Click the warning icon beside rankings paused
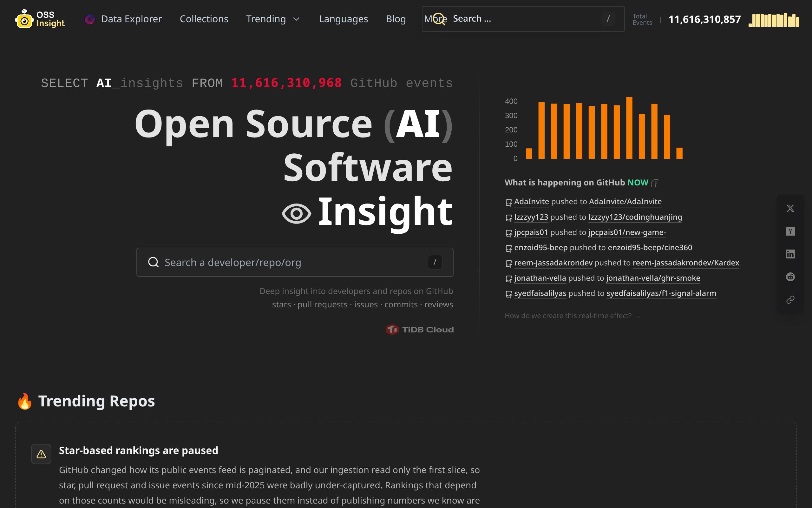This screenshot has width=812, height=508. click(41, 454)
